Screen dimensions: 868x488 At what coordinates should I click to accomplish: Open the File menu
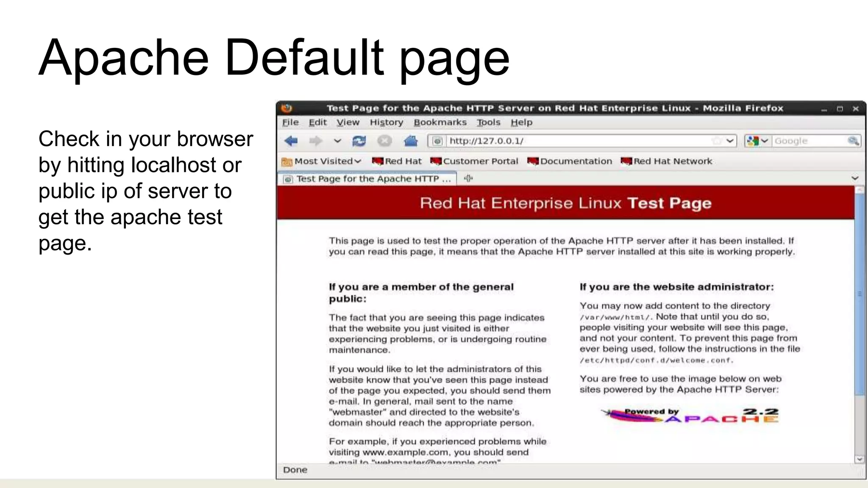tap(290, 122)
